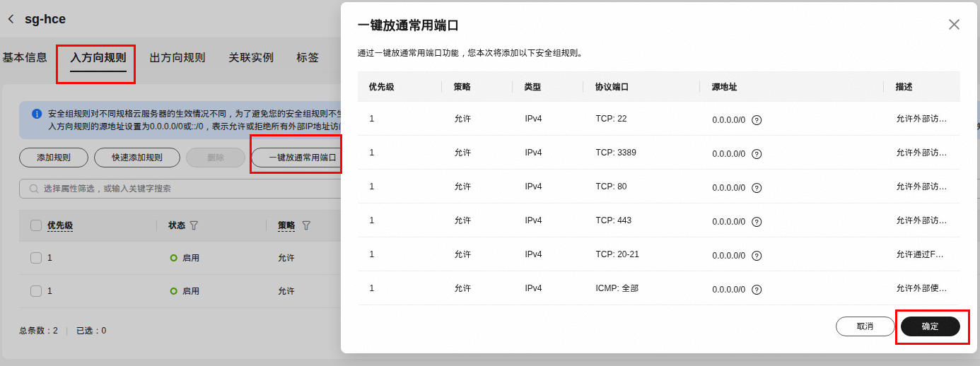Click help icon in the TCP: 80 row
This screenshot has width=980, height=366.
757,188
